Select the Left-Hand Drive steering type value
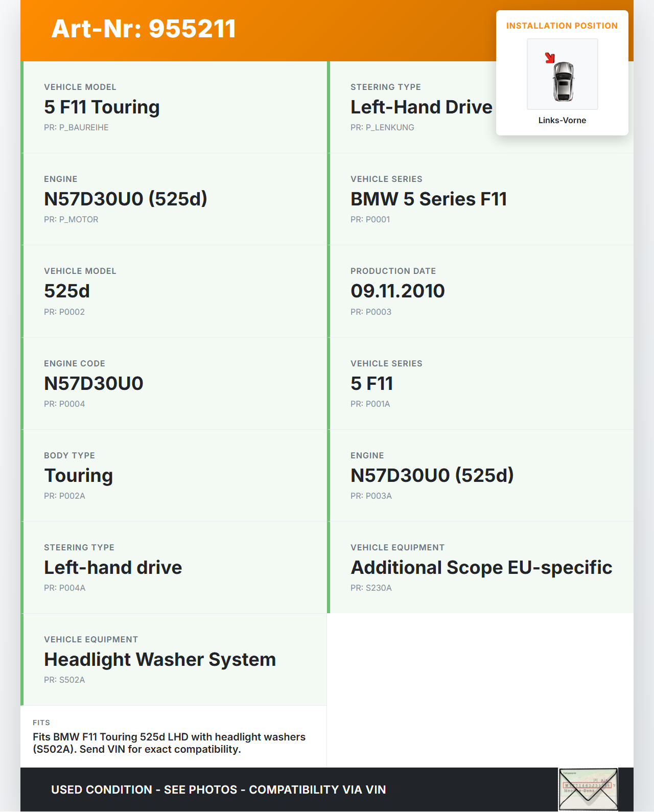This screenshot has width=654, height=812. click(x=421, y=107)
